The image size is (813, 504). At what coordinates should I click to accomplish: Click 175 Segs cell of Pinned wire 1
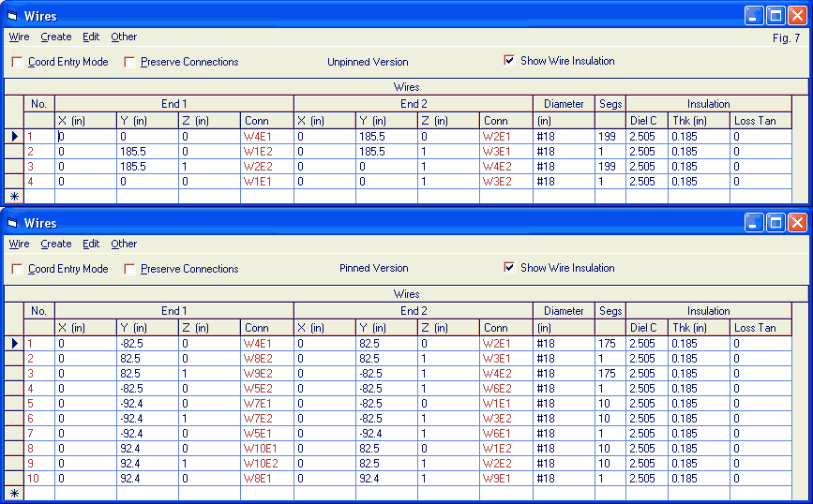click(x=610, y=344)
